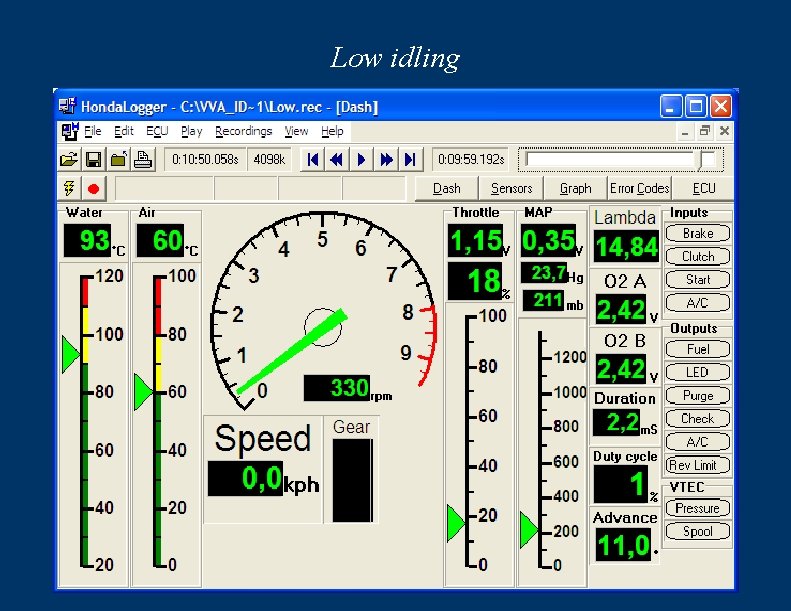The height and width of the screenshot is (611, 791).
Task: Switch to the Error Codes tab
Action: 639,189
